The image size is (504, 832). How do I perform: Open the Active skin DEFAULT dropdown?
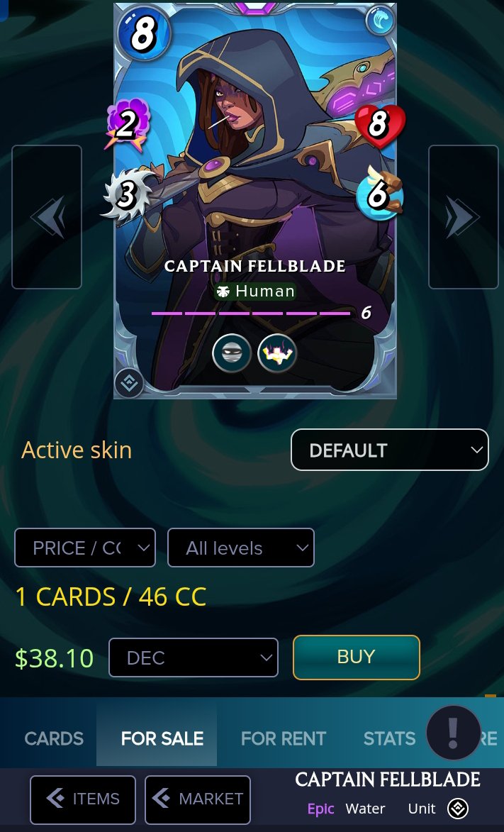389,450
